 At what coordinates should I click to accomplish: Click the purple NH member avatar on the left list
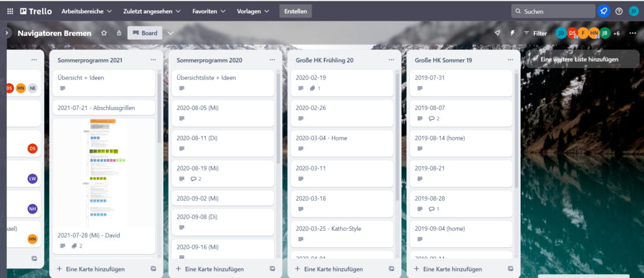click(33, 209)
